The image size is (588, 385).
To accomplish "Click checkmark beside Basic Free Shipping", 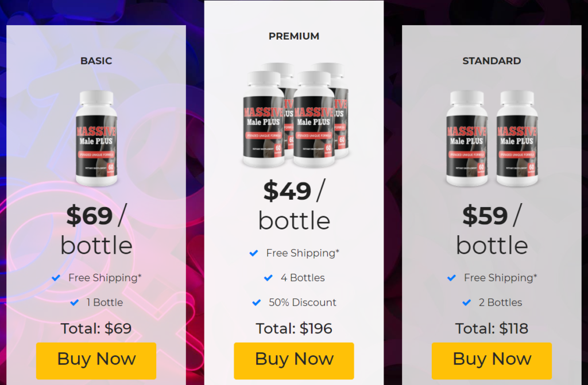I will point(56,278).
